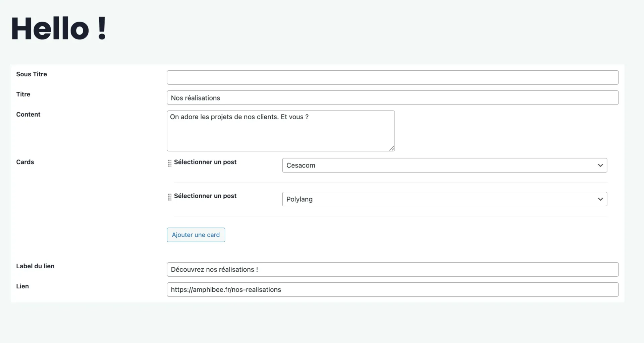Screen dimensions: 644x343
Task: Place cursor in the Content textarea
Action: click(x=281, y=131)
